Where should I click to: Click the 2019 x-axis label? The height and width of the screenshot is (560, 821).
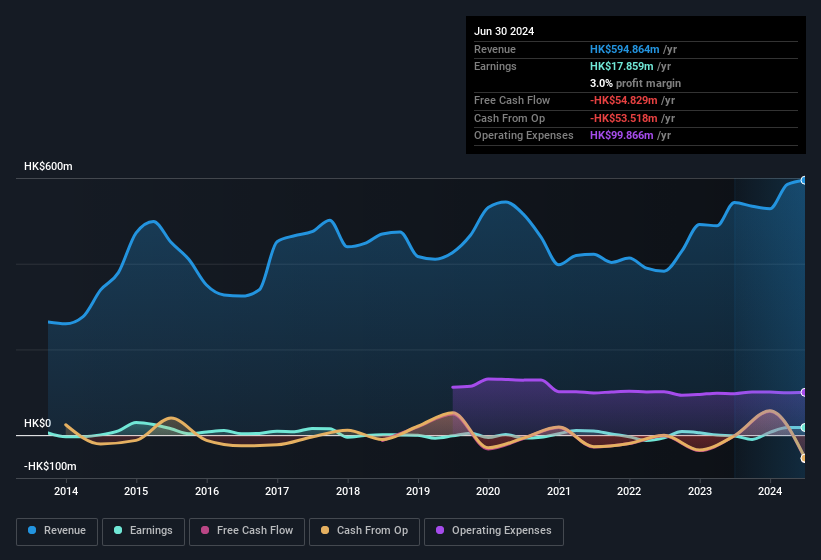pyautogui.click(x=418, y=491)
